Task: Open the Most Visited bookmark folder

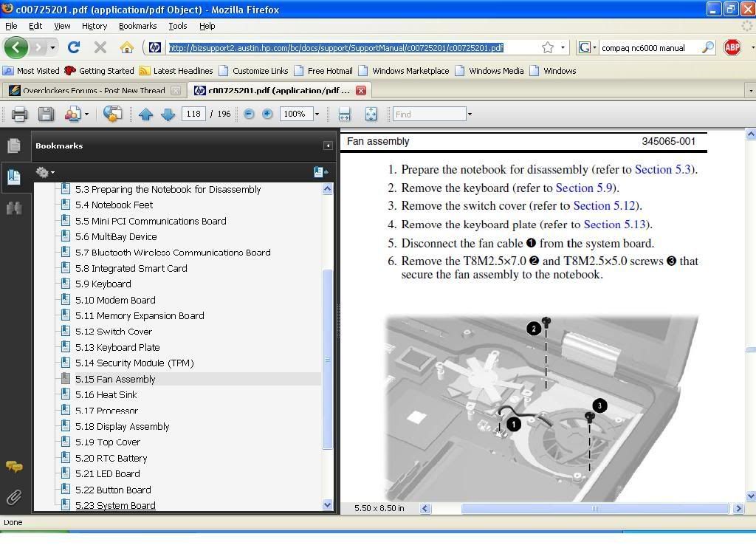Action: 31,71
